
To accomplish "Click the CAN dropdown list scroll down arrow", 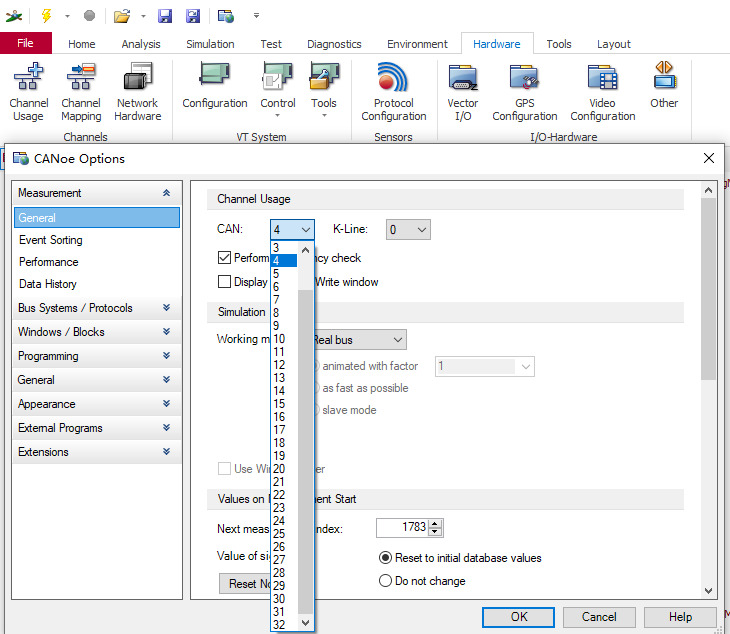I will tap(305, 622).
